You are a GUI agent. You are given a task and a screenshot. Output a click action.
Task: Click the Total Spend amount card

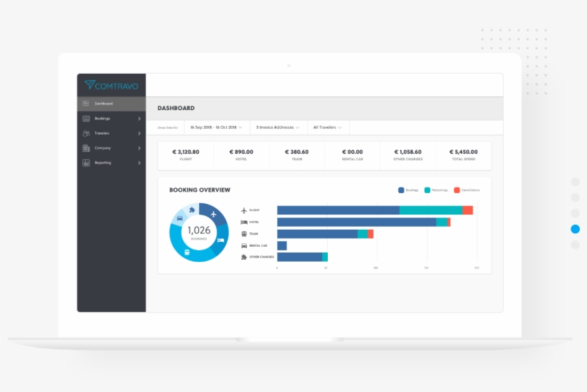click(x=463, y=155)
